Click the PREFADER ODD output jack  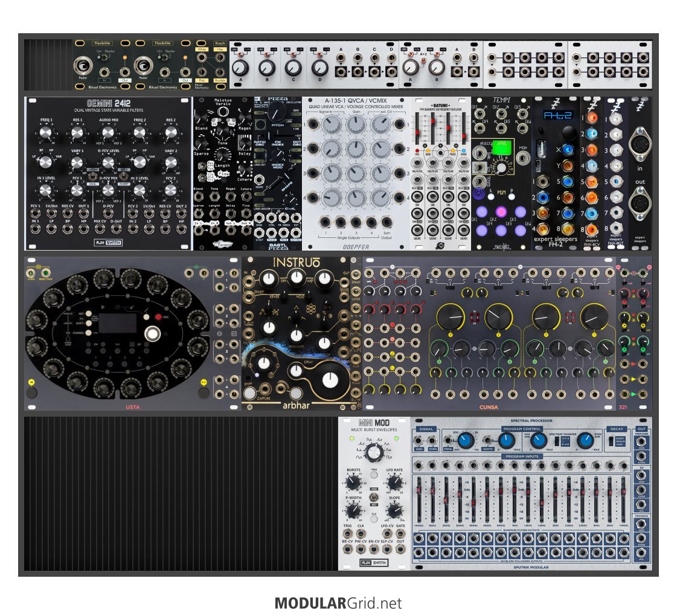tap(641, 441)
